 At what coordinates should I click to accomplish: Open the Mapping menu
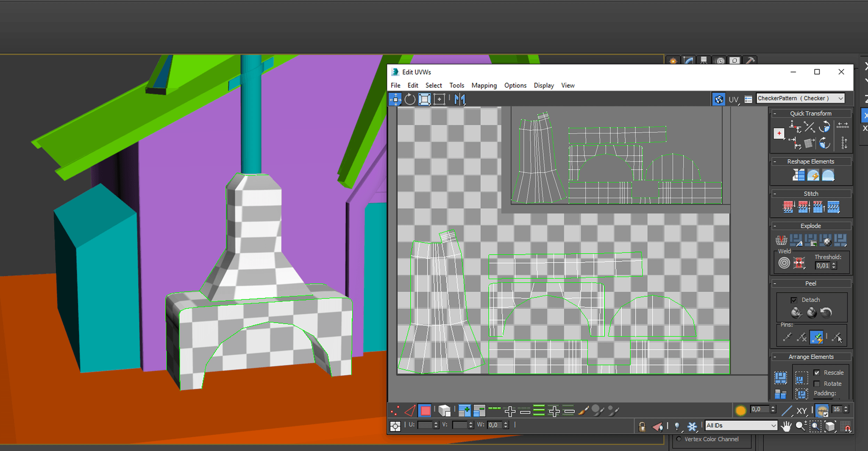pos(484,85)
